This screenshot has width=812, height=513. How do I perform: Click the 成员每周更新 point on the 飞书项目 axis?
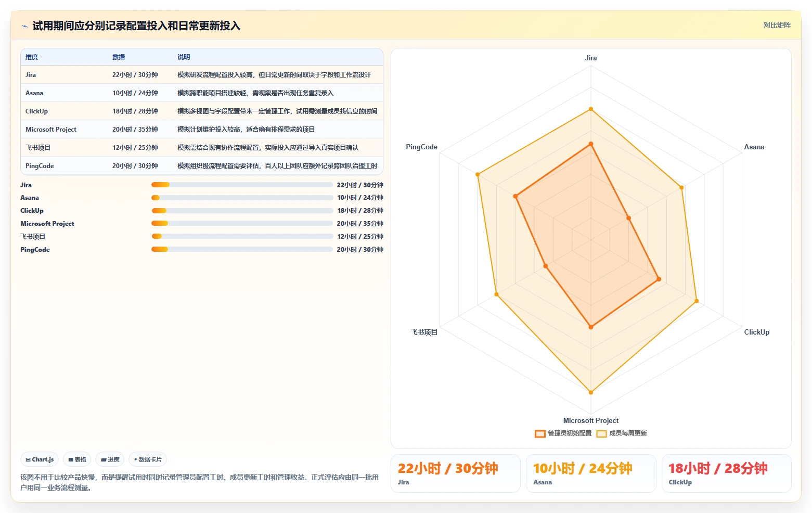(x=497, y=294)
